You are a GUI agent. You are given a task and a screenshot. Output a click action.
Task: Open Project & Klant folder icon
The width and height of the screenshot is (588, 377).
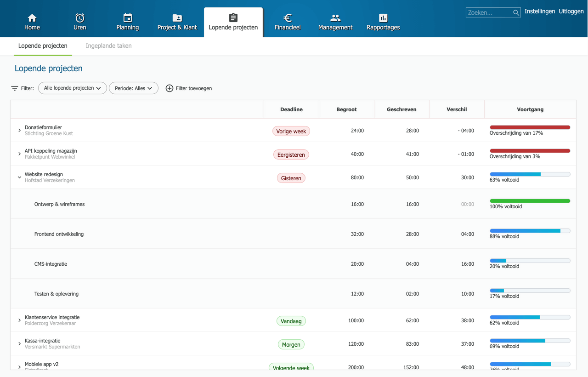click(177, 18)
